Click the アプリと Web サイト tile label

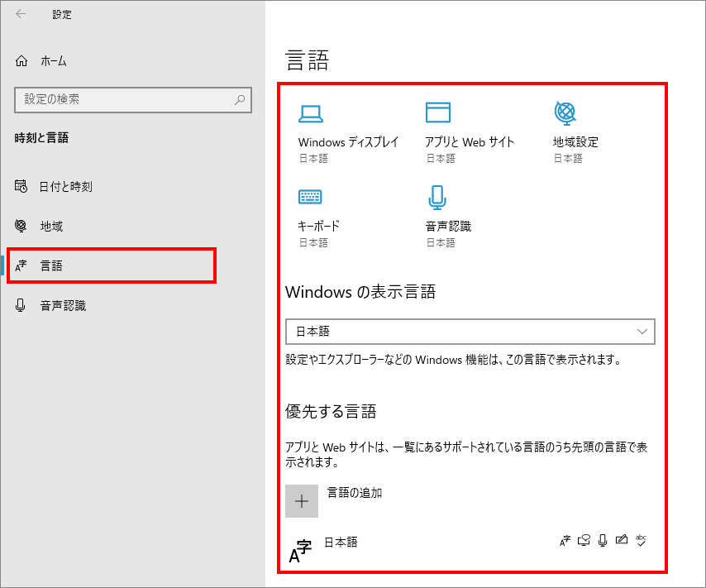click(x=470, y=142)
